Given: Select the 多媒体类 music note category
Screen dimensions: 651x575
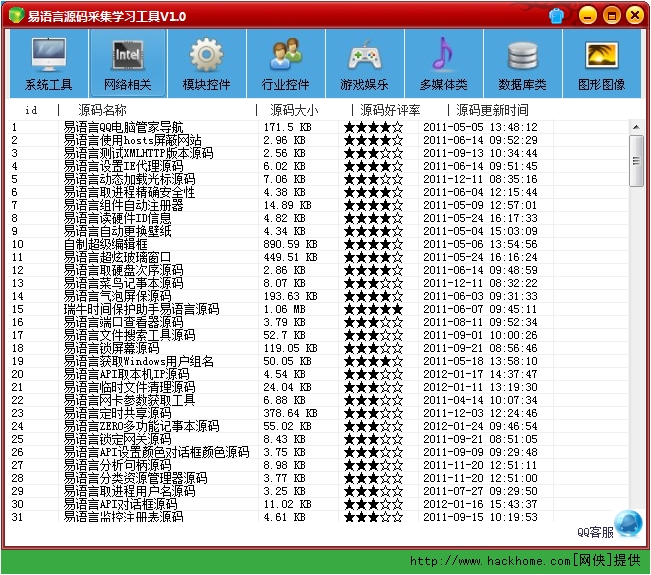Looking at the screenshot, I should click(443, 64).
